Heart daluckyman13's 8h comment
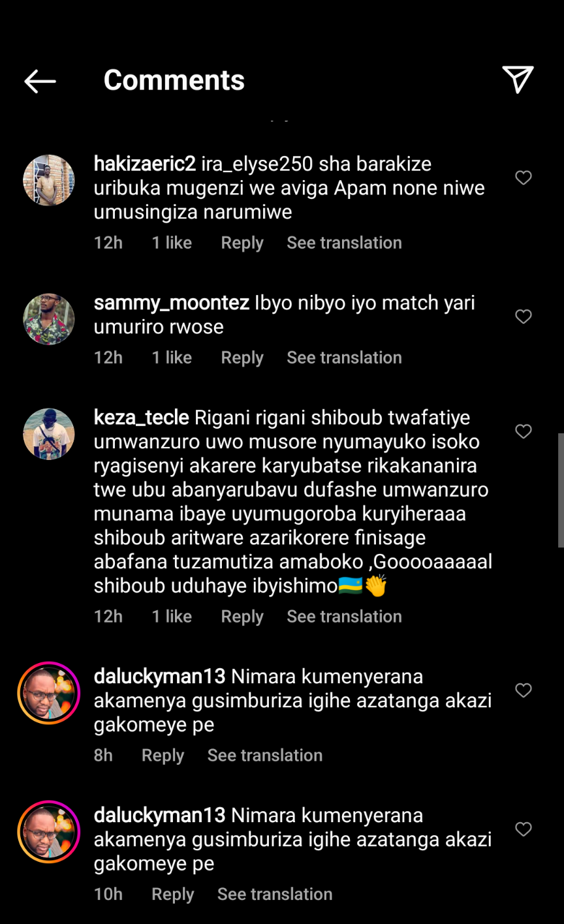The height and width of the screenshot is (924, 564). (524, 690)
